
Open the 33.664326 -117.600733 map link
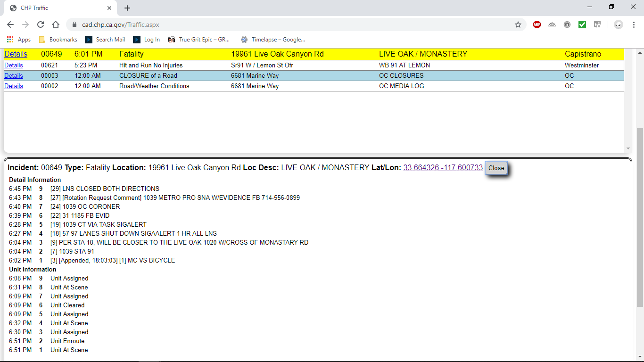click(x=443, y=168)
